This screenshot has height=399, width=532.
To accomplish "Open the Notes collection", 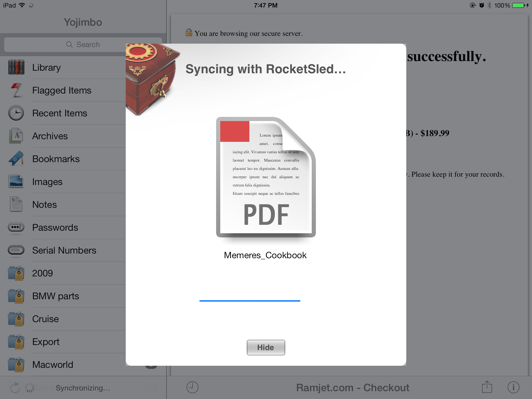I will coord(44,205).
